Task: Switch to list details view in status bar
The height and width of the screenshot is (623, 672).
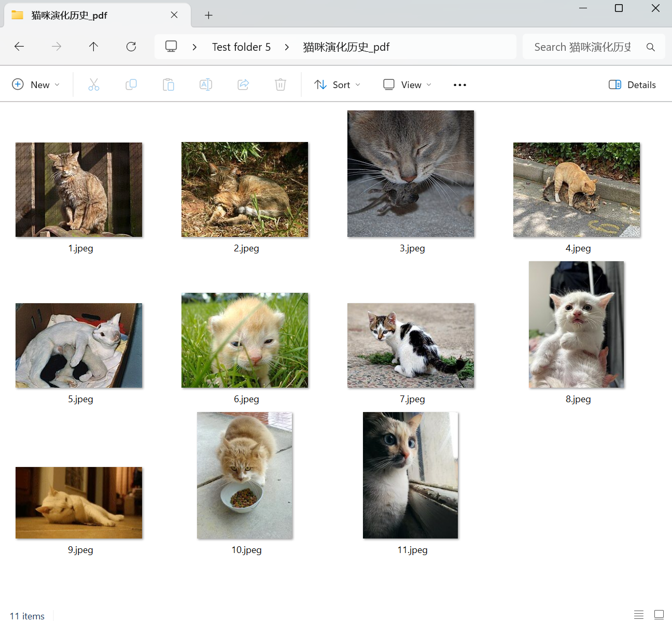Action: pyautogui.click(x=639, y=615)
